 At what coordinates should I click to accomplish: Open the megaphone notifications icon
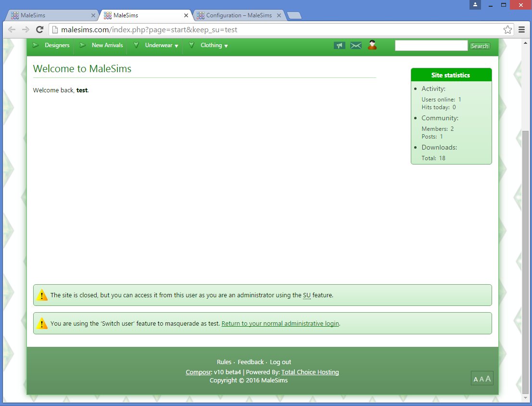(339, 45)
